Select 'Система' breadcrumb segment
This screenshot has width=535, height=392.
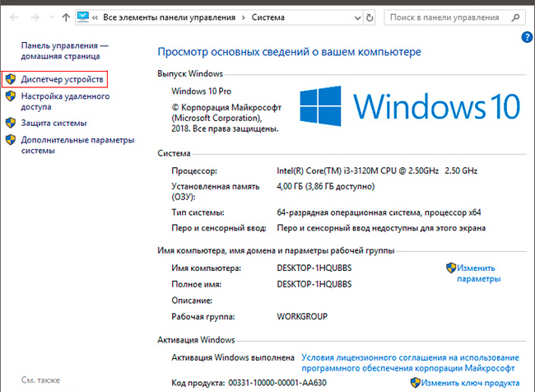point(267,17)
